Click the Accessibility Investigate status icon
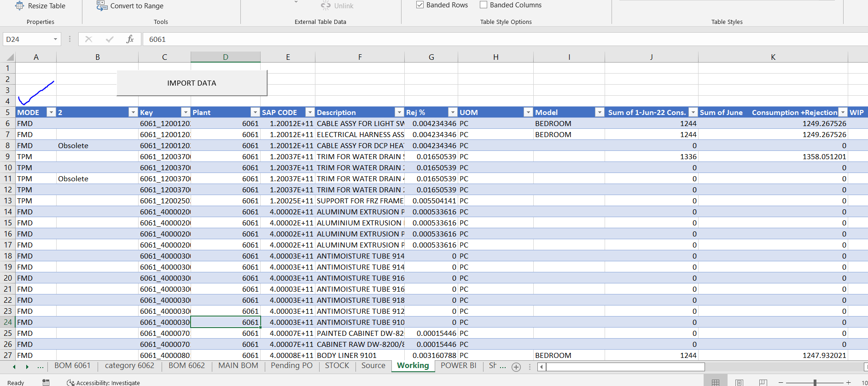 tap(70, 382)
